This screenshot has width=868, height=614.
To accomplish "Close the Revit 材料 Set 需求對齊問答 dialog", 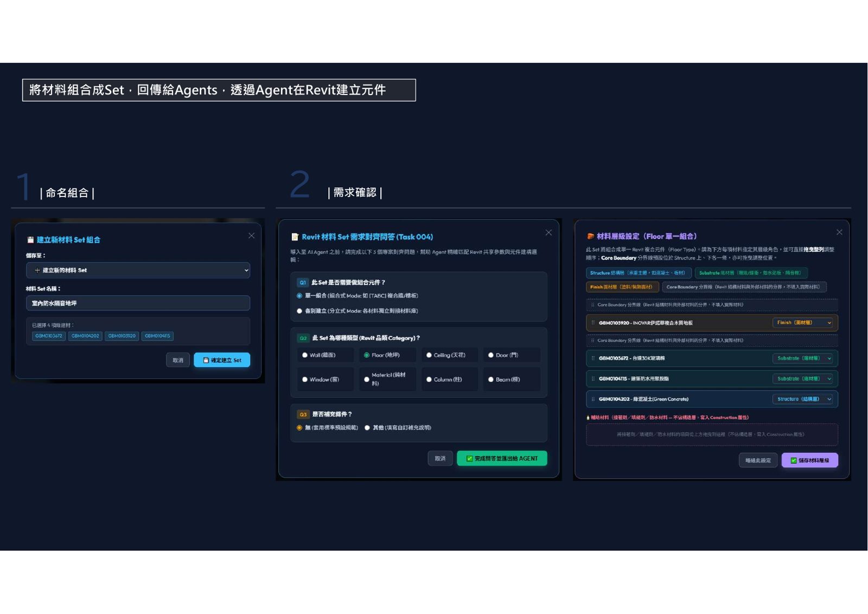I will click(548, 232).
